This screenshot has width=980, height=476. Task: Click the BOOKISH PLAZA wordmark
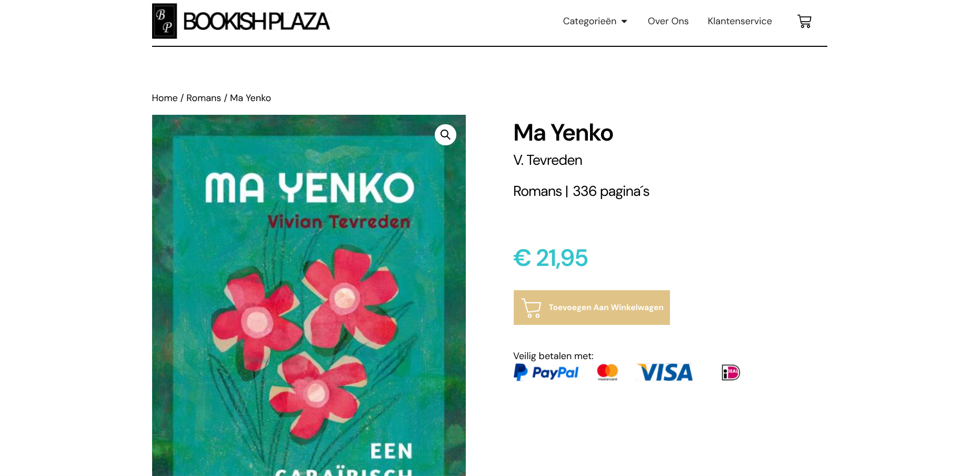(256, 22)
